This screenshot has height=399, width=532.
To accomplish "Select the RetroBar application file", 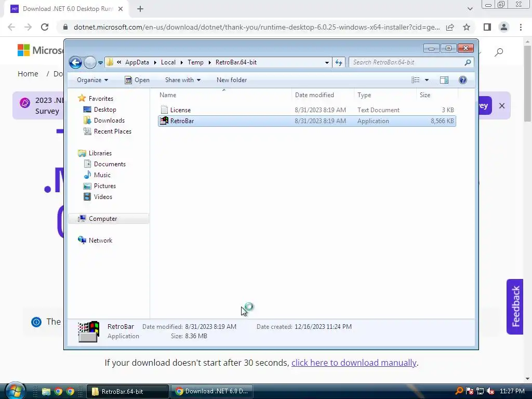I will [307, 121].
